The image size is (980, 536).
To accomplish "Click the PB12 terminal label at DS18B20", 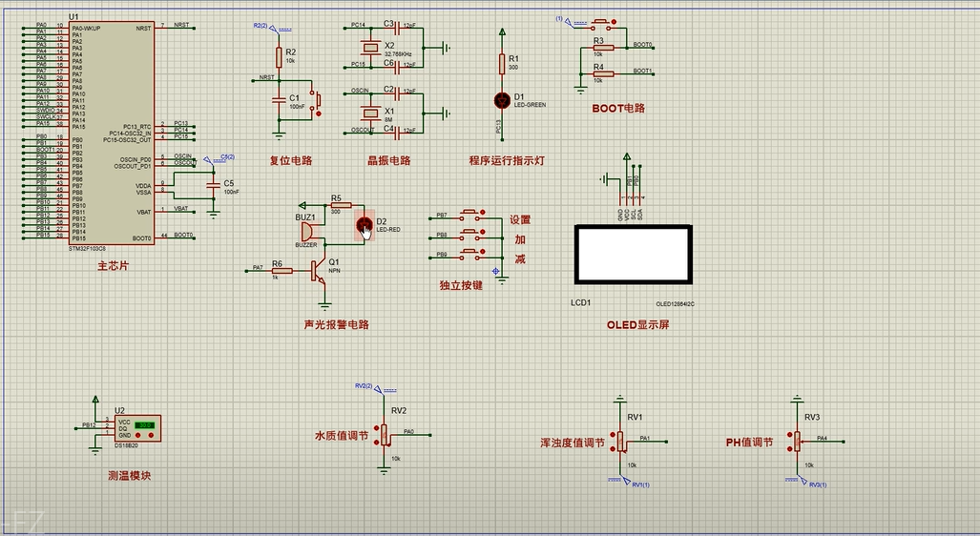I will coord(89,424).
